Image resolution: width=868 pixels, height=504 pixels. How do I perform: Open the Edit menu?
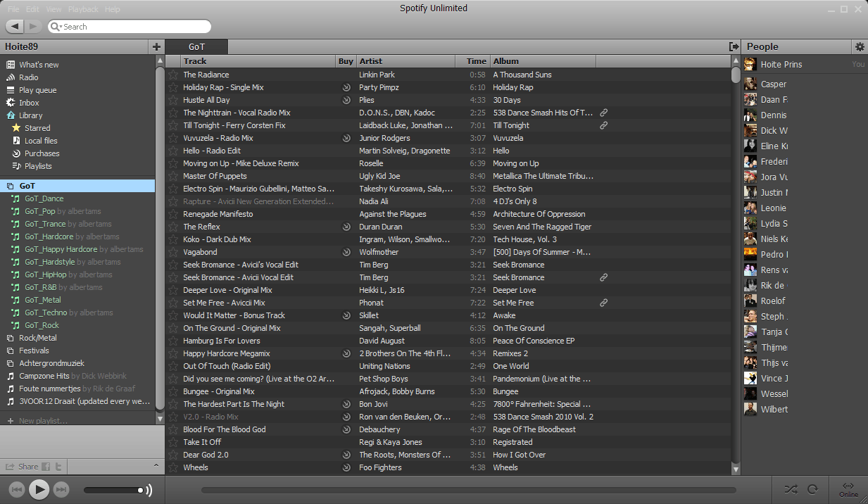tap(32, 9)
